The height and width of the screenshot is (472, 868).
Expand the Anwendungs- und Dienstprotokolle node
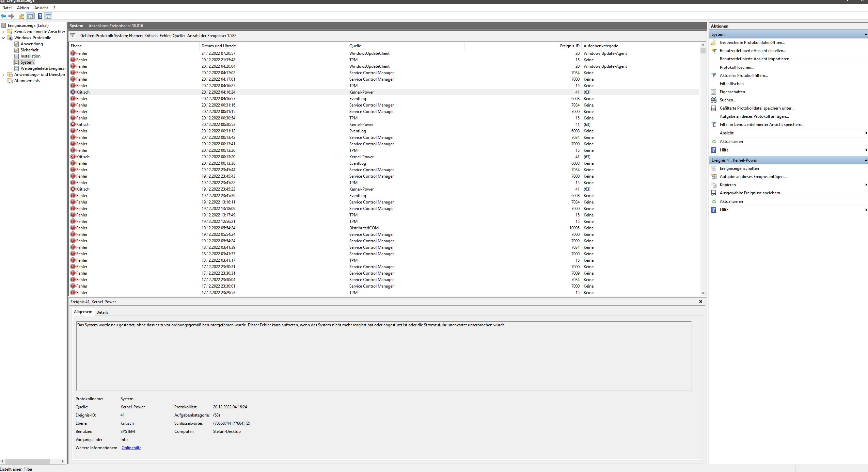(x=3, y=75)
